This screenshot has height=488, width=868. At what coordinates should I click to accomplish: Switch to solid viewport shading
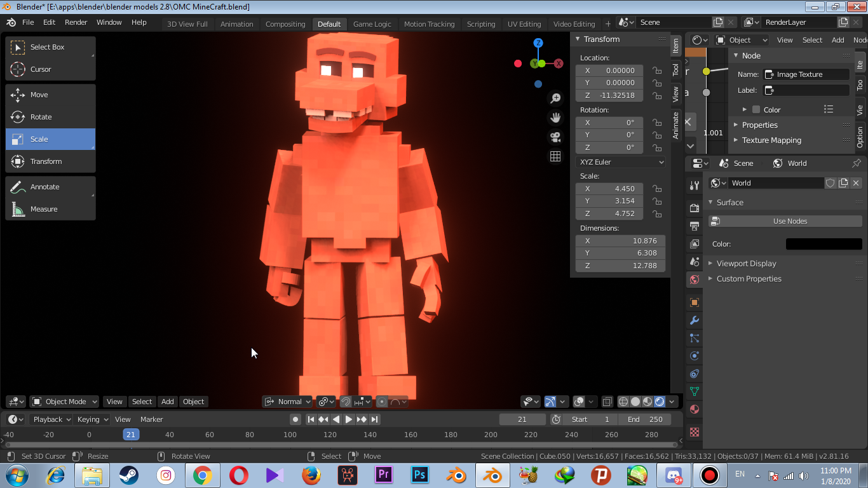[635, 402]
